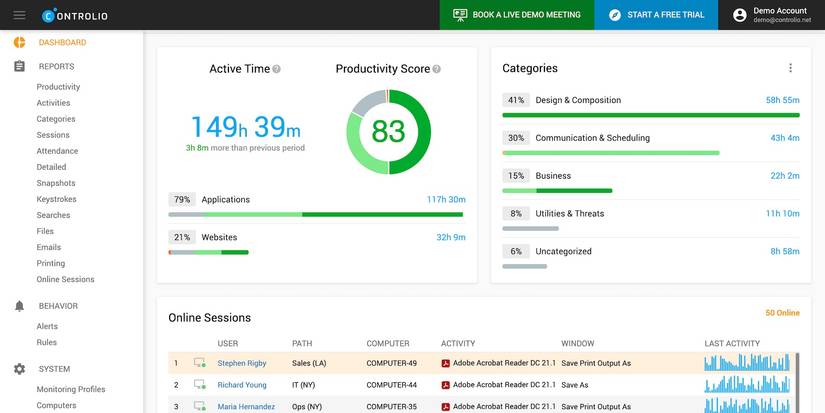This screenshot has height=413, width=825.
Task: Click the 149h 39m active time value
Action: (x=246, y=127)
